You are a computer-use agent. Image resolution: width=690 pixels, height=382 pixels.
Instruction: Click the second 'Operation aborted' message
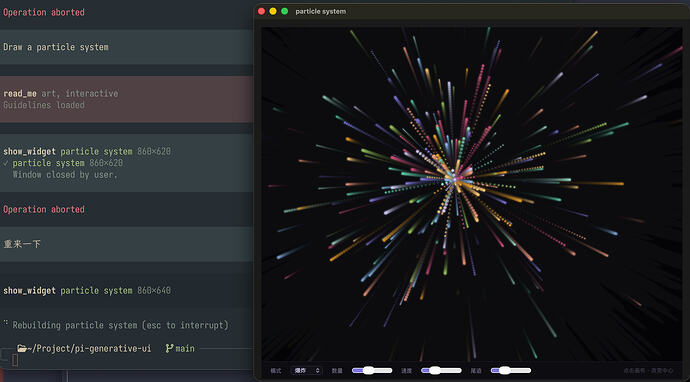pos(44,209)
